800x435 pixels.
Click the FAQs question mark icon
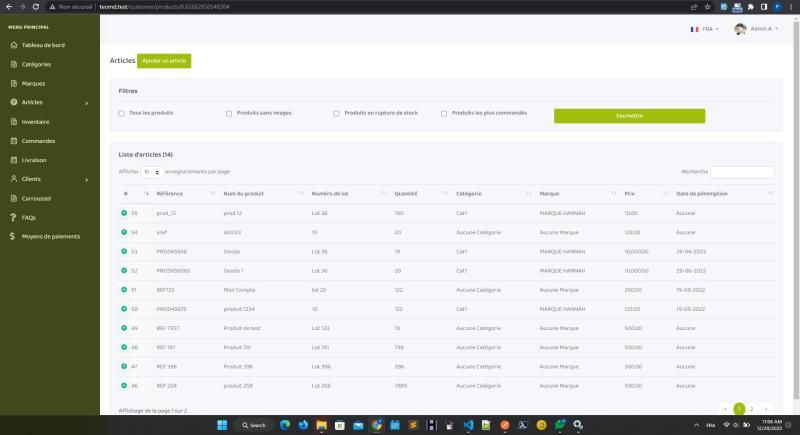point(13,217)
